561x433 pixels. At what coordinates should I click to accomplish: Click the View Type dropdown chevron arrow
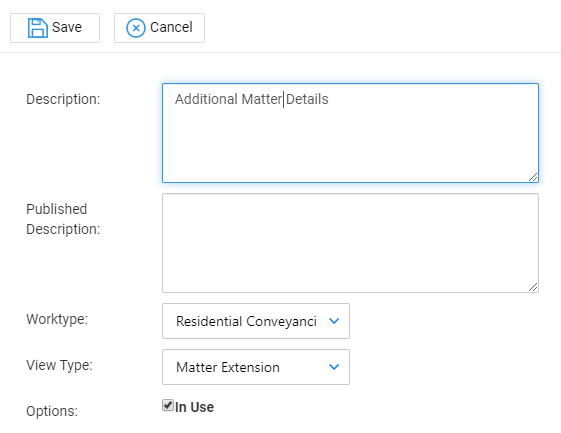tap(334, 367)
